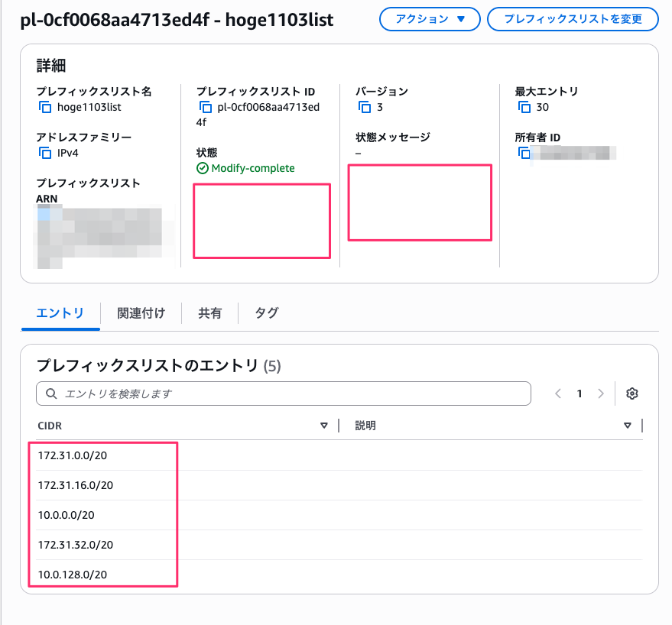Select page number 1 in pagination
The image size is (672, 625).
pos(579,393)
